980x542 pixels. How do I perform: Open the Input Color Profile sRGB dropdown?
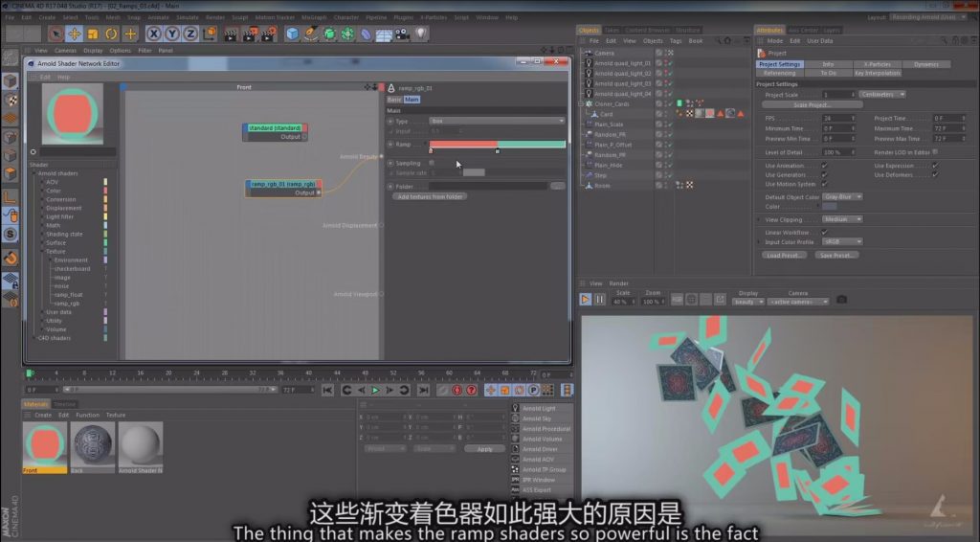point(842,242)
